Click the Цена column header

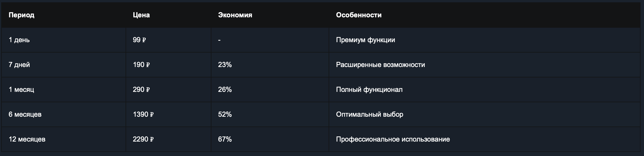tap(141, 15)
